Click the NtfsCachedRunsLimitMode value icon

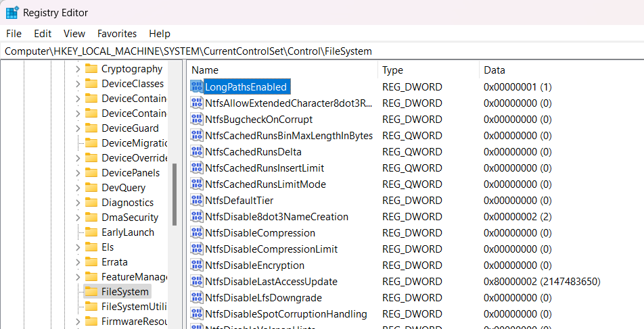tap(197, 184)
